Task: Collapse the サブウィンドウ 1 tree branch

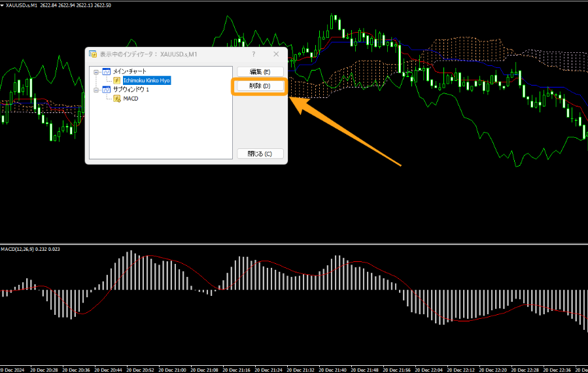Action: [x=96, y=90]
